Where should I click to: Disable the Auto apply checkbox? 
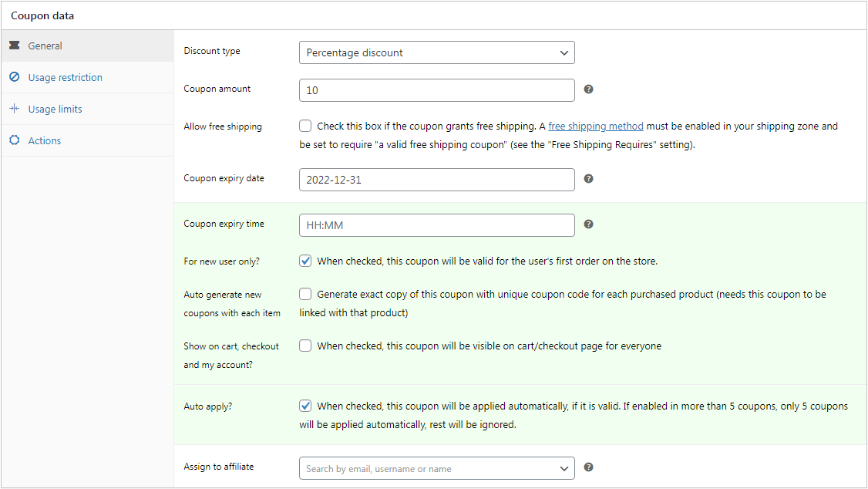305,406
